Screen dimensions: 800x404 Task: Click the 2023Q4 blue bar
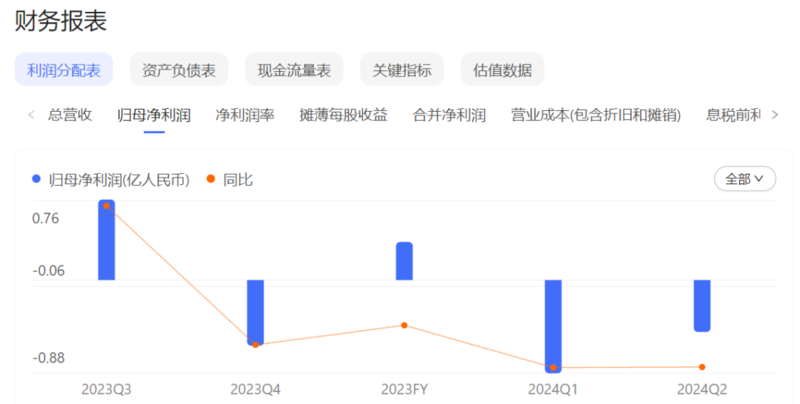[256, 313]
